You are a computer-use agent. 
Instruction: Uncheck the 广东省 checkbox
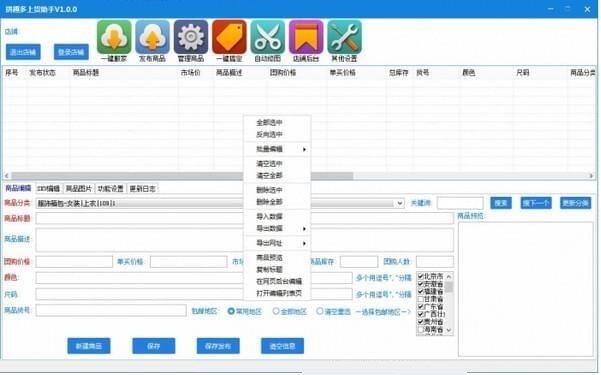click(420, 307)
